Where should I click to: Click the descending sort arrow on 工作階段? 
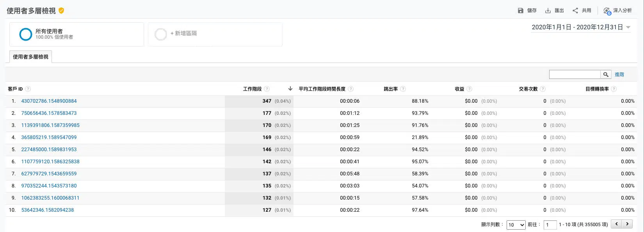290,89
